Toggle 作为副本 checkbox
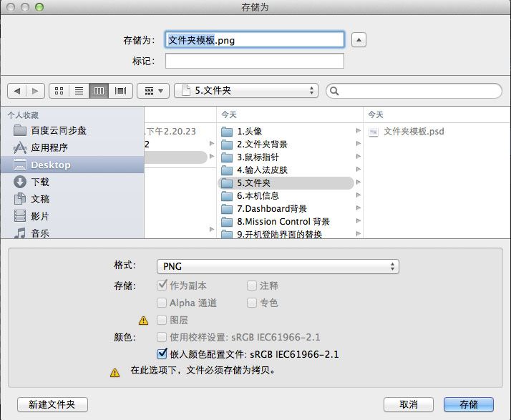Screen dimensions: 511x420 162,285
